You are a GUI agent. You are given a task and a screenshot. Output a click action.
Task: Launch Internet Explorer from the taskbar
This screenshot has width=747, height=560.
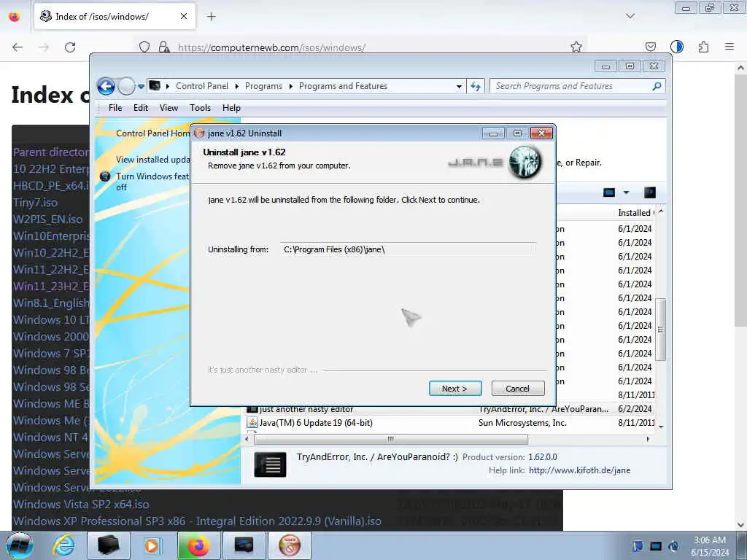point(63,545)
